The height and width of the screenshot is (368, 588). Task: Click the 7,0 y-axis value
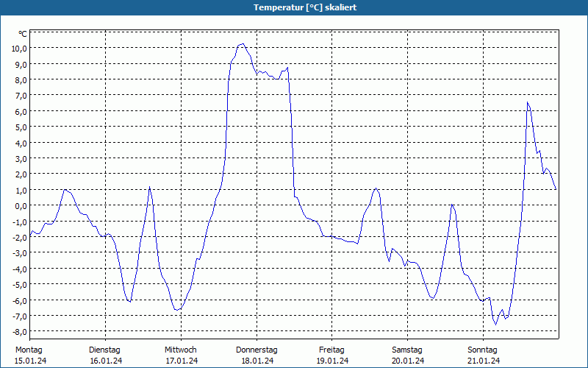[x=21, y=96]
